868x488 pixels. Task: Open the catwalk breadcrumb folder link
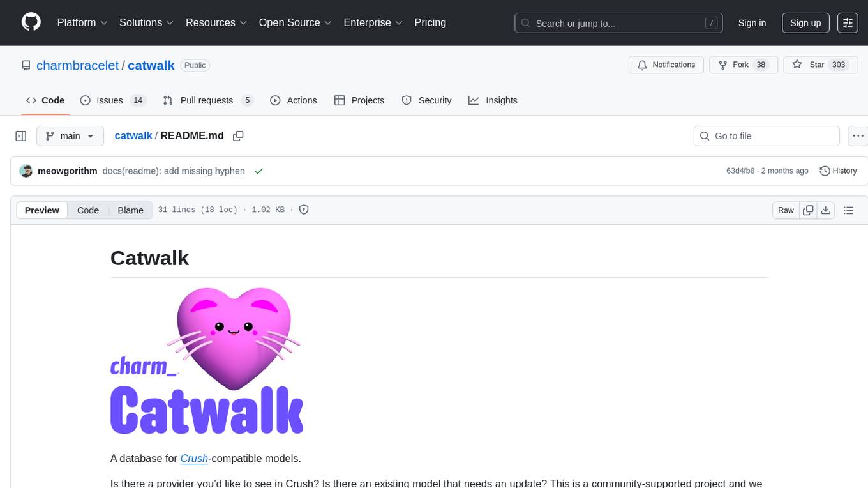(x=133, y=135)
